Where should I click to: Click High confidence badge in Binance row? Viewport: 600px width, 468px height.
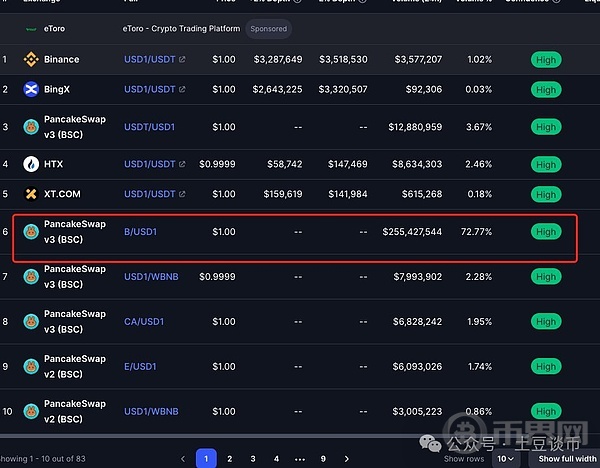[x=546, y=60]
